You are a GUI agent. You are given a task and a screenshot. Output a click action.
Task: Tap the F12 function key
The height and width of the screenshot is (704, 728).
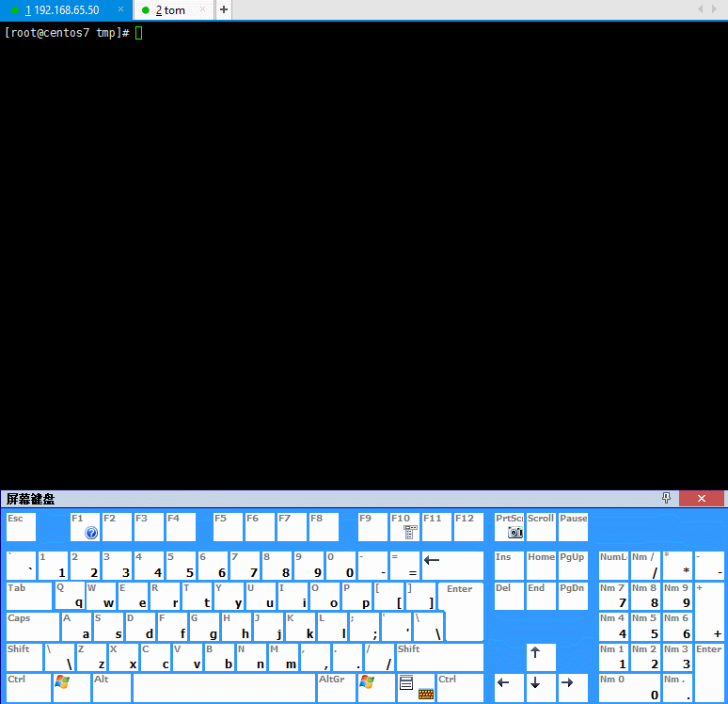[468, 527]
